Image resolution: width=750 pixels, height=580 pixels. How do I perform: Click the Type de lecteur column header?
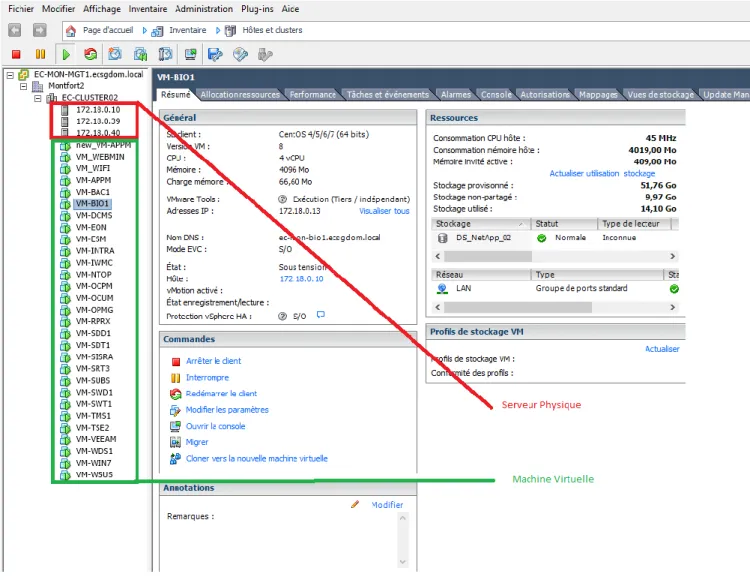(x=634, y=224)
